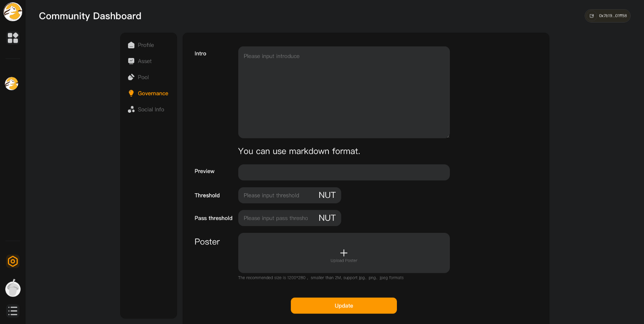This screenshot has width=644, height=324.
Task: Click the Poster label
Action: pos(207,242)
